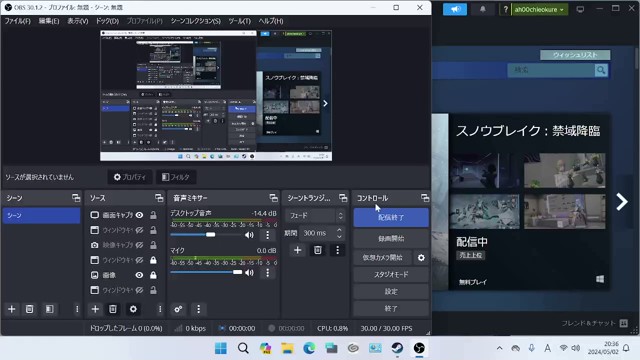This screenshot has width=640, height=360.
Task: Open ウィッシュリスト in the Steam window
Action: click(x=575, y=55)
